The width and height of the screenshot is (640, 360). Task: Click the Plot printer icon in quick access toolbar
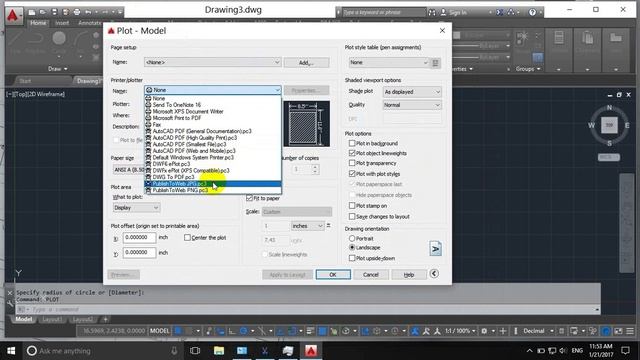(x=77, y=12)
